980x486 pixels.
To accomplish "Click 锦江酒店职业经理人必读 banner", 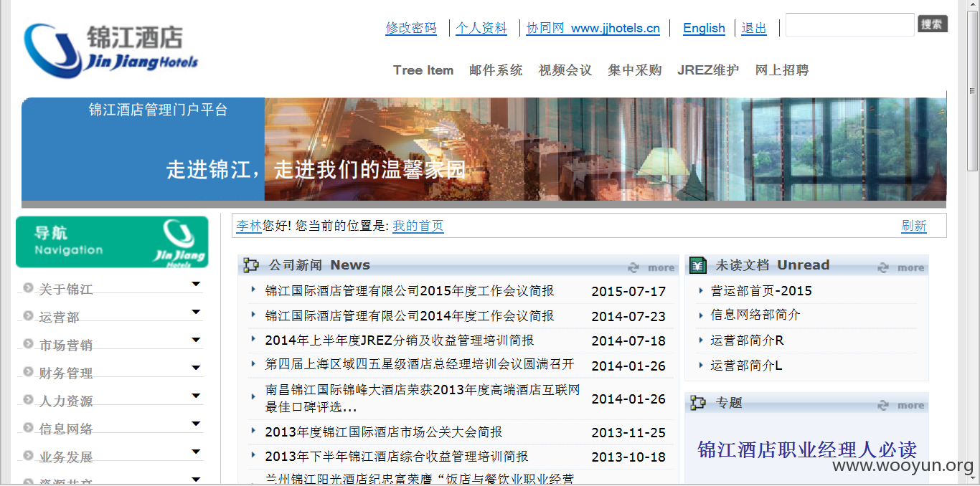I will (x=807, y=449).
